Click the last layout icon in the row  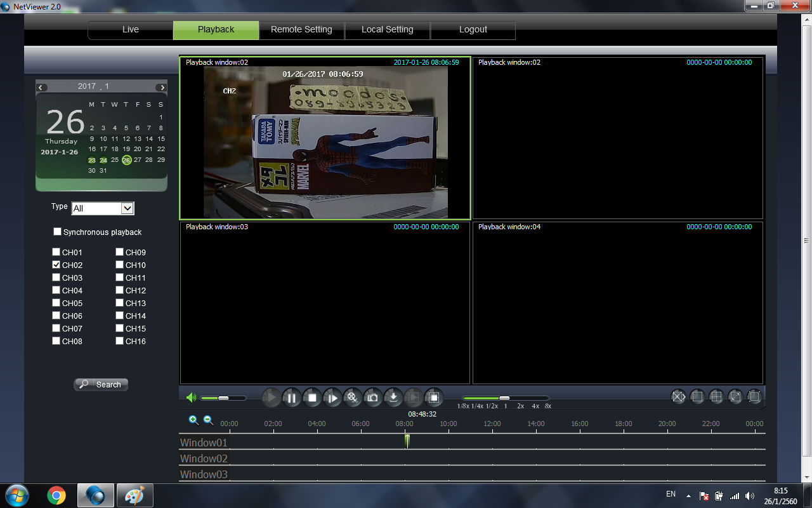click(754, 397)
